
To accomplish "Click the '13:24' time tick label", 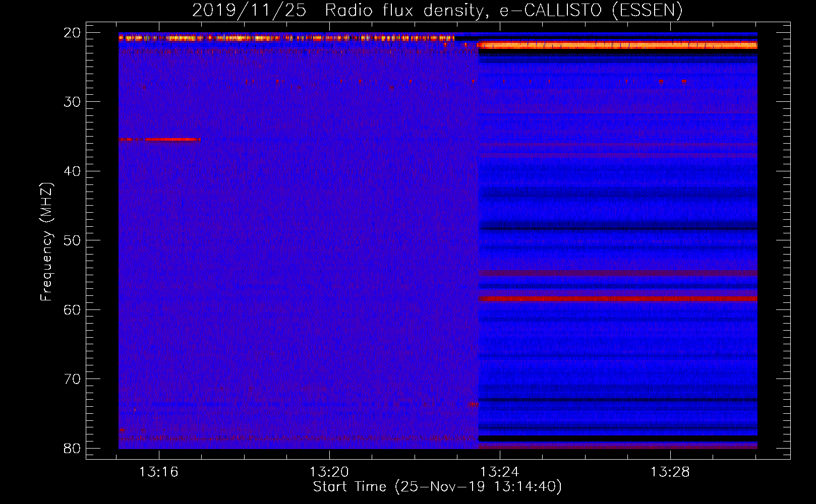I will [x=500, y=472].
